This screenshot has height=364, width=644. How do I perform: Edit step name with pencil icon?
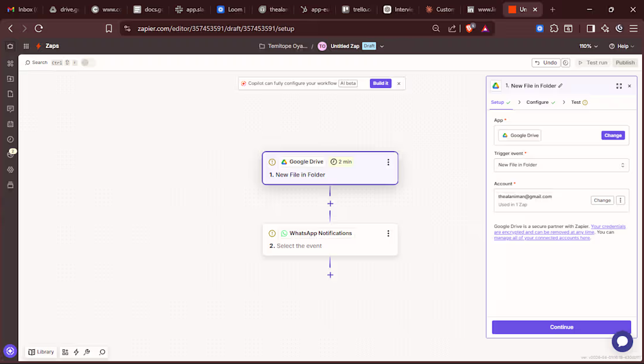click(x=561, y=86)
